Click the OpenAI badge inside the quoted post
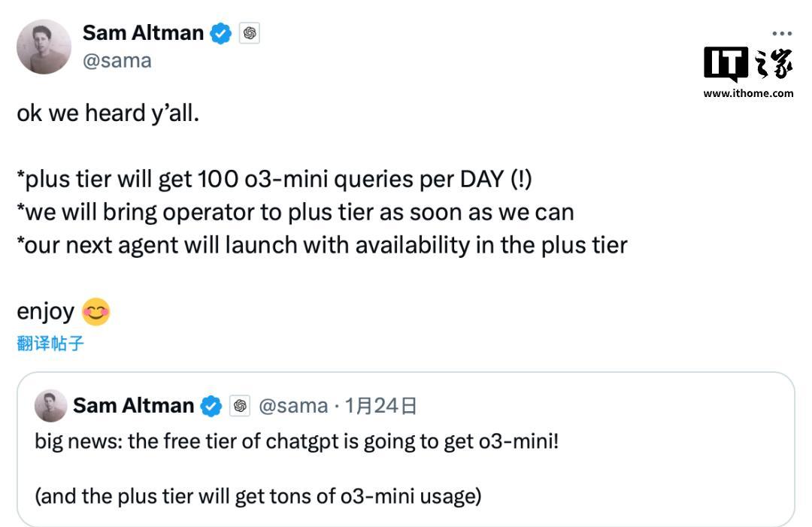 coord(240,406)
